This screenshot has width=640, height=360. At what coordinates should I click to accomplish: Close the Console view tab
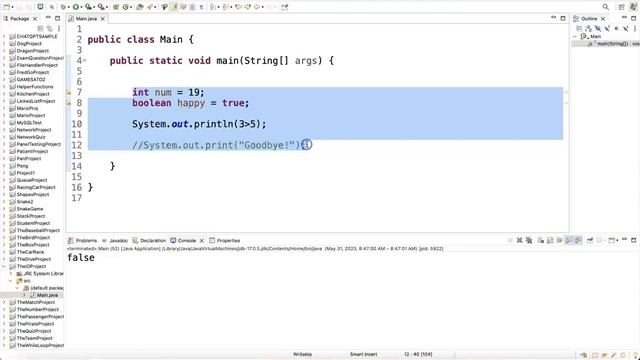[202, 240]
